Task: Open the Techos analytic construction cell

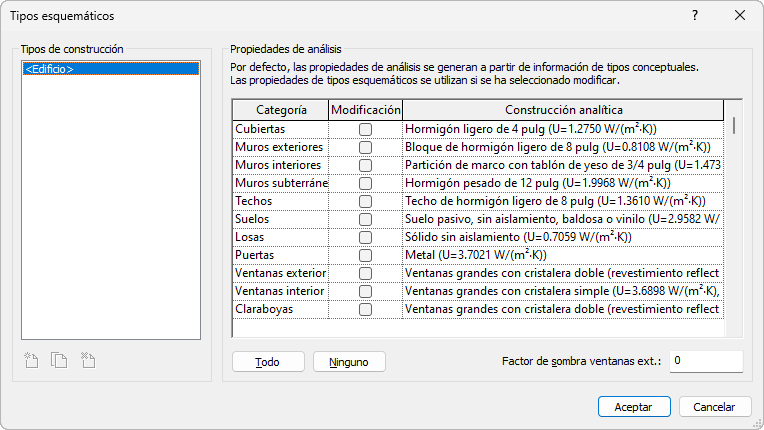Action: pyautogui.click(x=563, y=201)
